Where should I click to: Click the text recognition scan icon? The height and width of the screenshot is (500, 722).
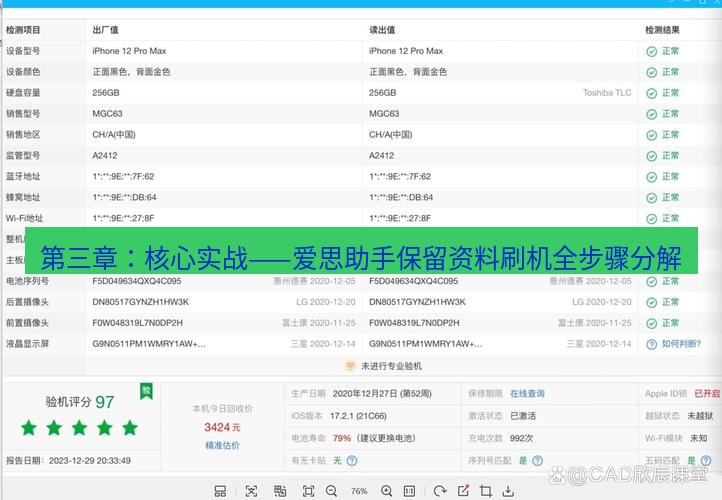(x=251, y=491)
